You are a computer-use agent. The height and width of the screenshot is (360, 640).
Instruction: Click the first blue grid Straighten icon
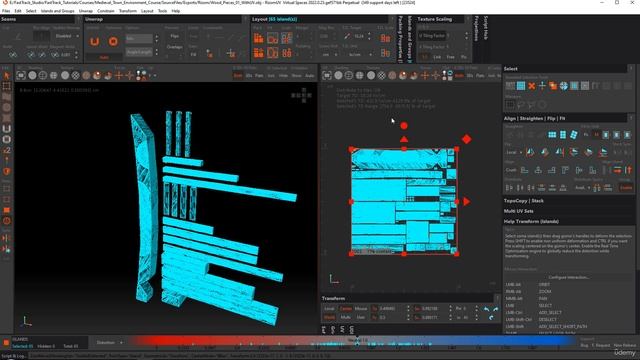[x=552, y=135]
